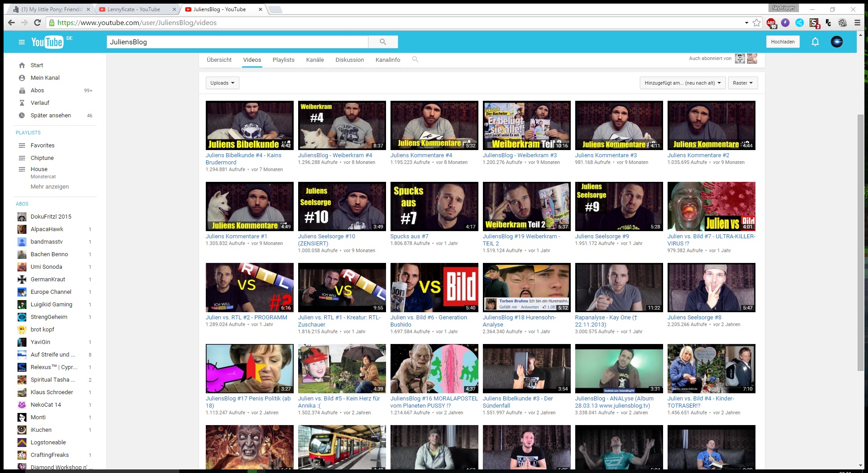Viewport: 868px width, 473px height.
Task: Open Juliens Seelsorge #10 thumbnail
Action: click(x=342, y=206)
